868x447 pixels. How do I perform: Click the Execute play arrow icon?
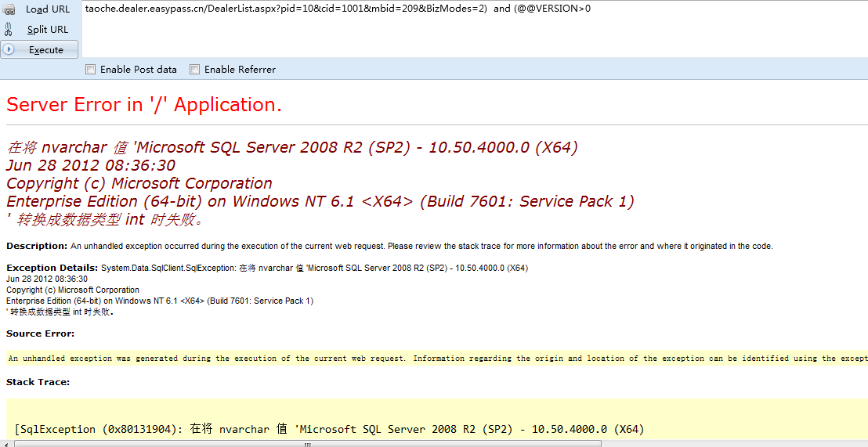tap(9, 50)
